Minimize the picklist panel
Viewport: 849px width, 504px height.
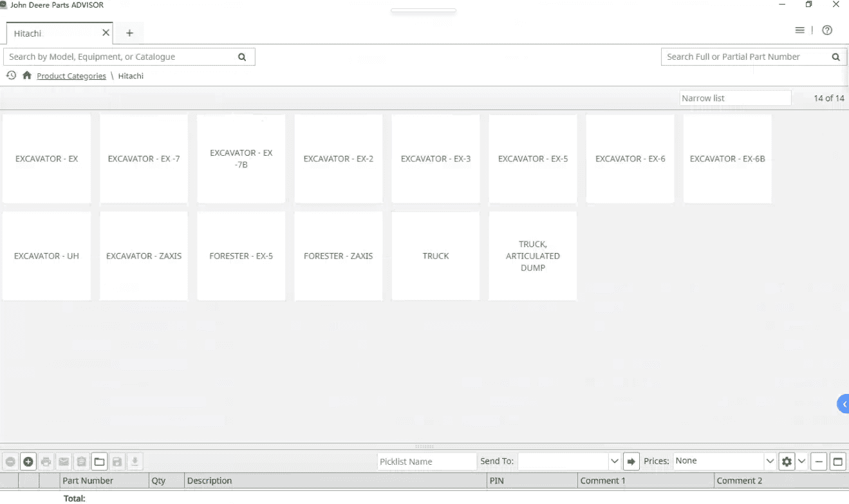[x=819, y=462]
